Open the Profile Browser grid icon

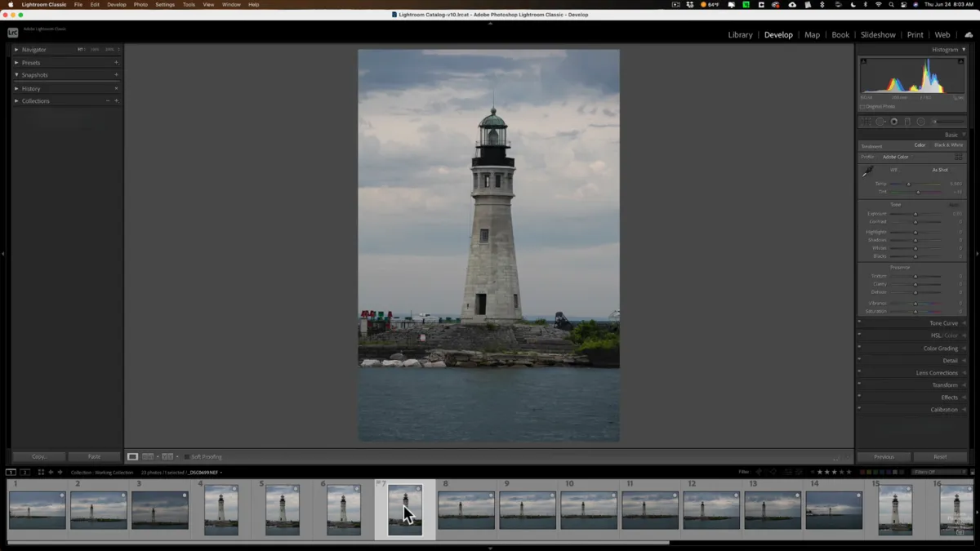pos(959,157)
